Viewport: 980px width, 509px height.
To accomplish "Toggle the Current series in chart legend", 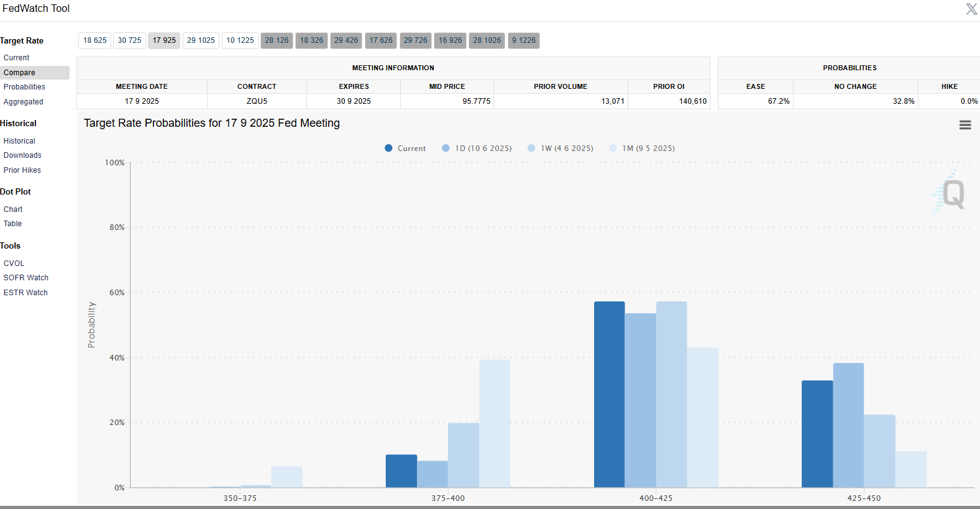I will [405, 149].
